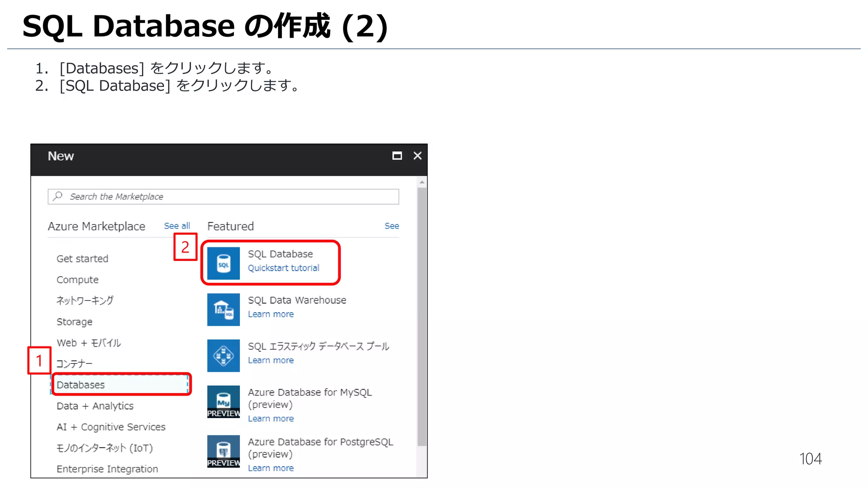Select the コンテナー category
868x488 pixels.
pyautogui.click(x=74, y=363)
